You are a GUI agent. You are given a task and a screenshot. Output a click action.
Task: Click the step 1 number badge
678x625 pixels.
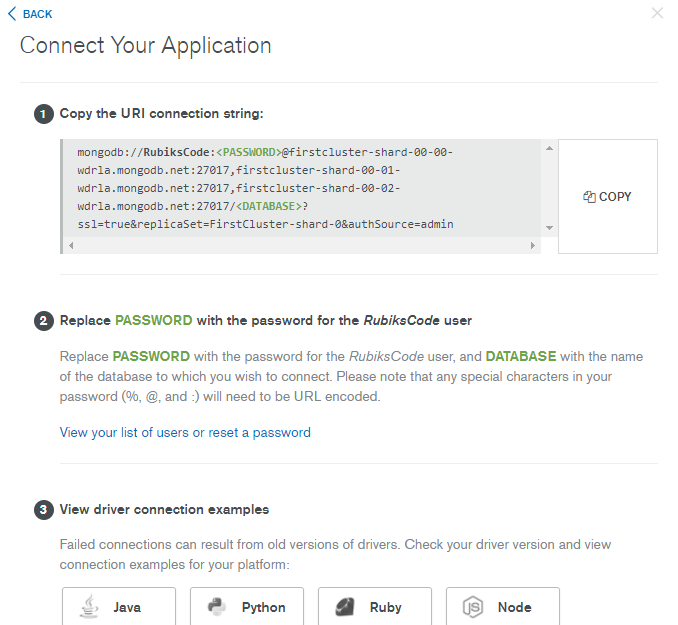coord(44,114)
